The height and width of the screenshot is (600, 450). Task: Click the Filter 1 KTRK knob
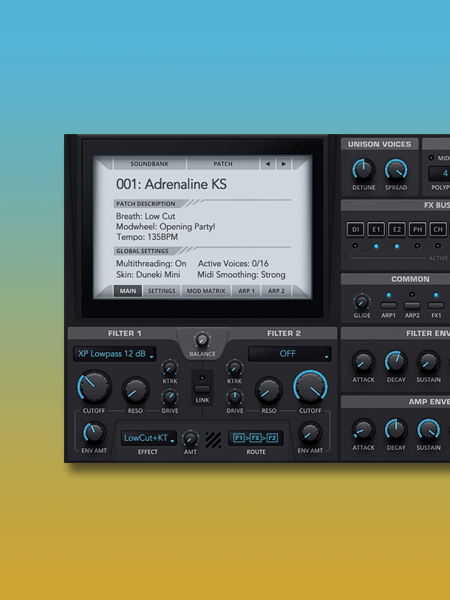click(x=170, y=368)
